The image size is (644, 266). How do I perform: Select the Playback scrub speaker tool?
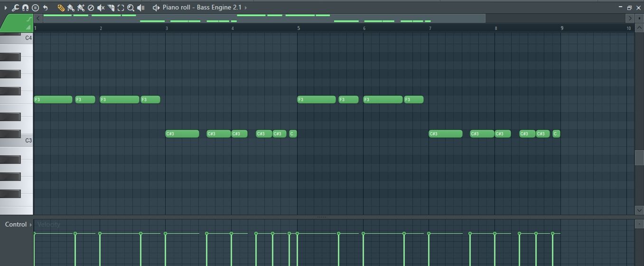[x=141, y=8]
